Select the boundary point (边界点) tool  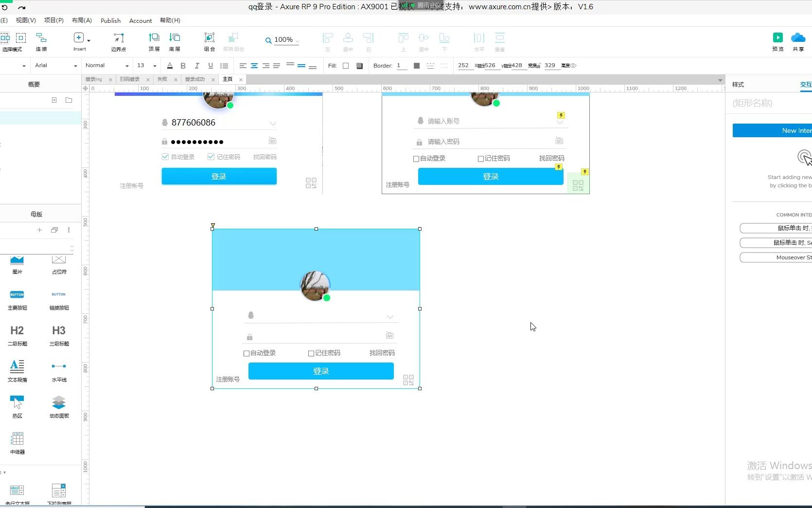[x=118, y=38]
